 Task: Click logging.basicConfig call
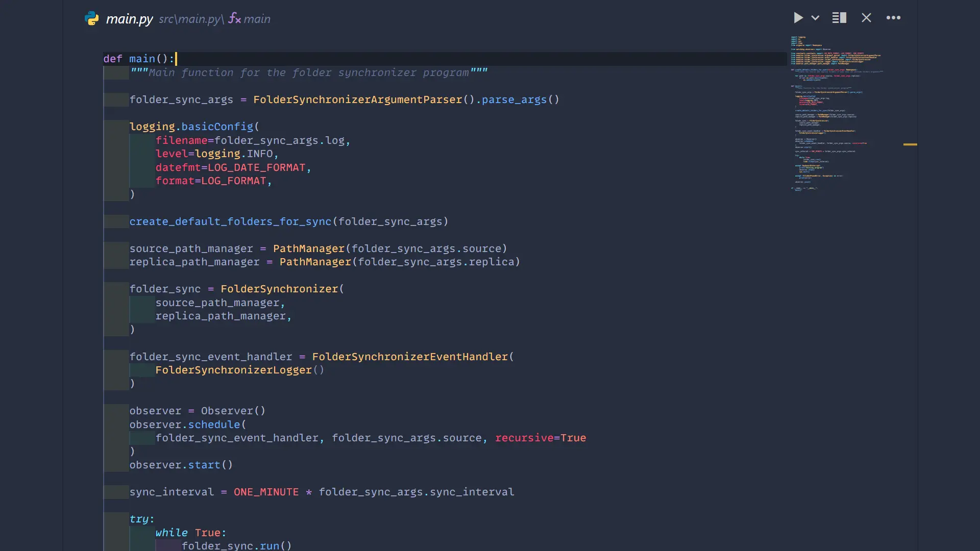tap(191, 127)
